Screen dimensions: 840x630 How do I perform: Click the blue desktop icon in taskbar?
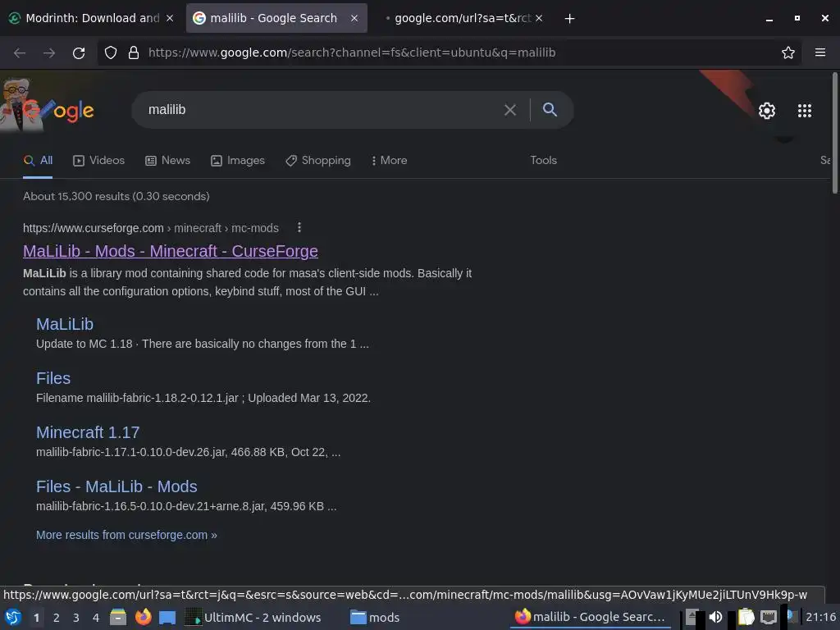click(x=167, y=618)
